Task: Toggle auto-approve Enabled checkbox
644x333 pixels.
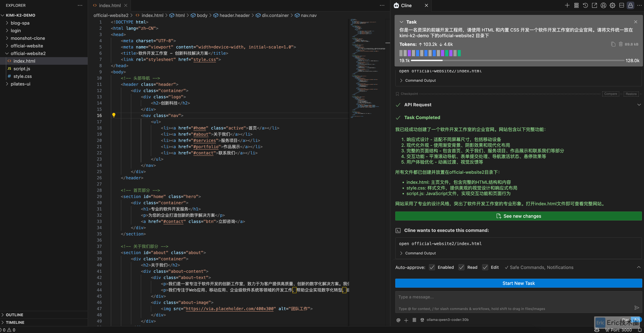Action: [x=432, y=267]
